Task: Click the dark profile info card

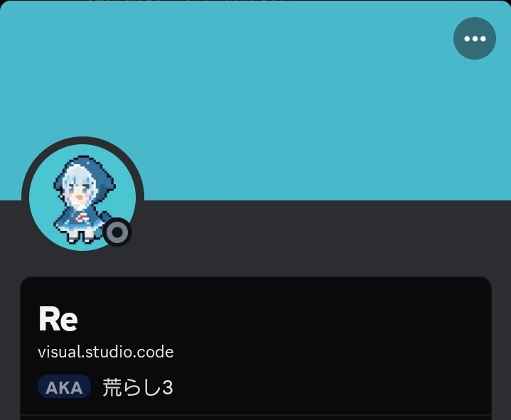Action: coord(256,348)
